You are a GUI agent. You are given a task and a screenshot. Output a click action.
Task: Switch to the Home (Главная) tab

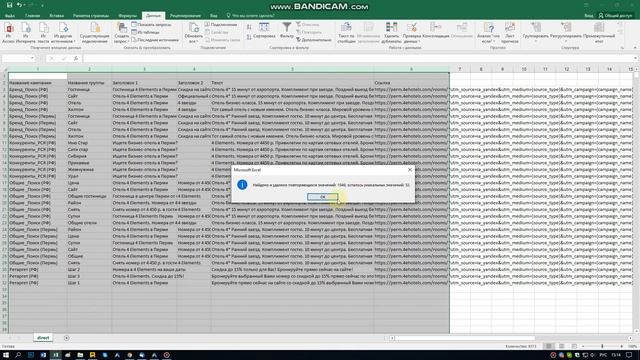coord(32,16)
